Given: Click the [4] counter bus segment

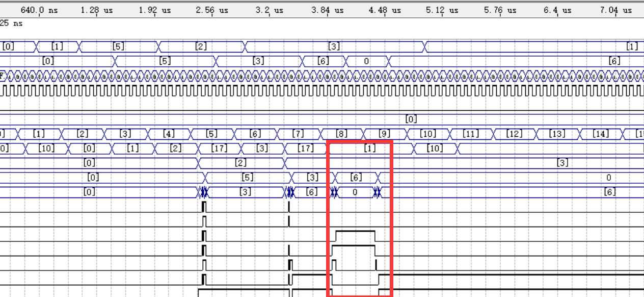Looking at the screenshot, I should click(x=169, y=134).
